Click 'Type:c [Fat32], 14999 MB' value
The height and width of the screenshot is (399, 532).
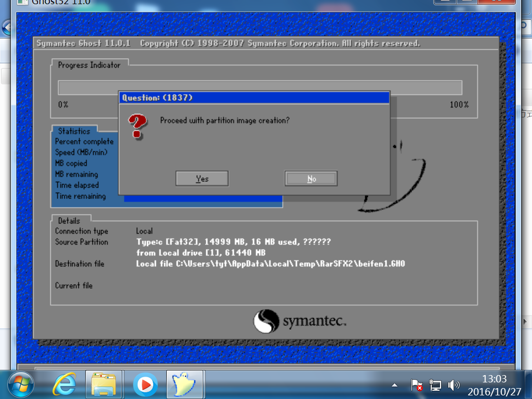tap(192, 242)
